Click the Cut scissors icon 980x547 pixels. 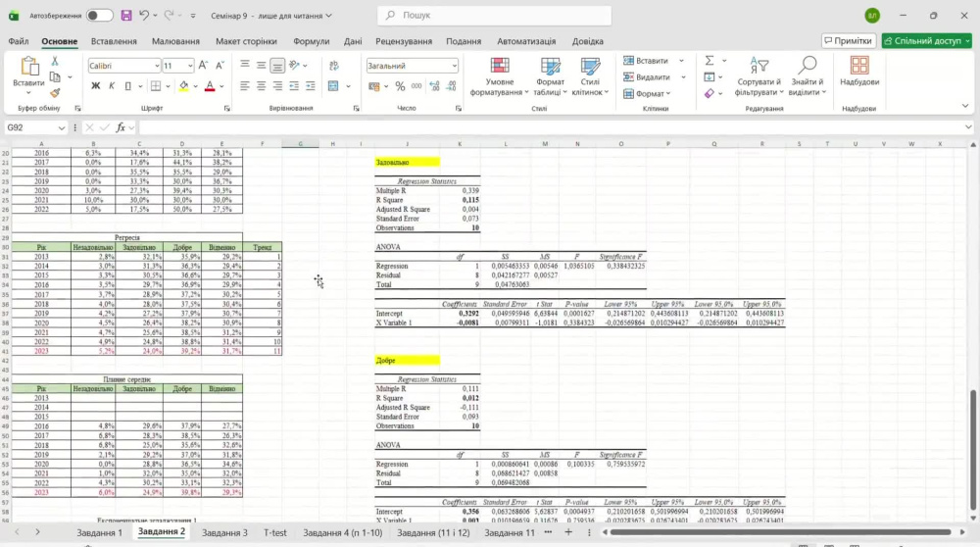(55, 61)
